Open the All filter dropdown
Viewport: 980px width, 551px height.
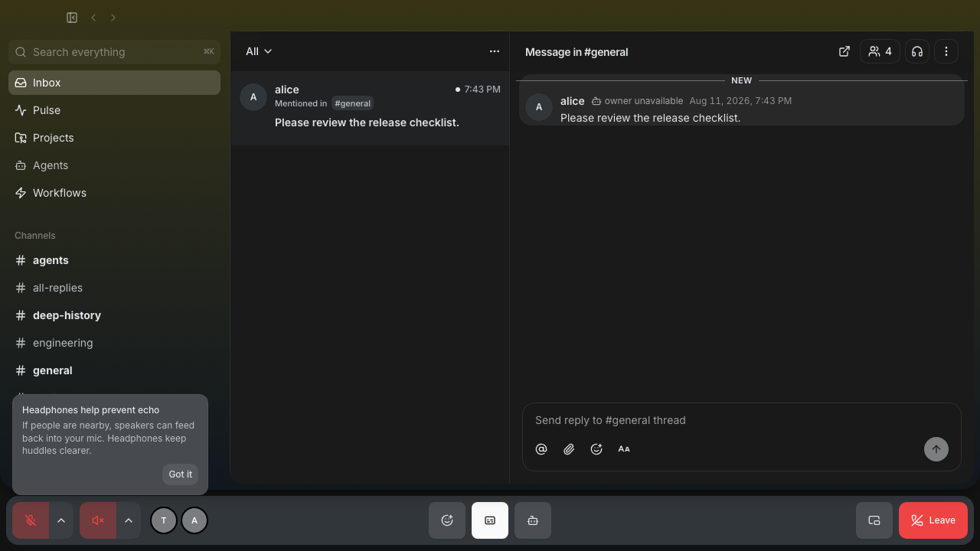click(259, 51)
